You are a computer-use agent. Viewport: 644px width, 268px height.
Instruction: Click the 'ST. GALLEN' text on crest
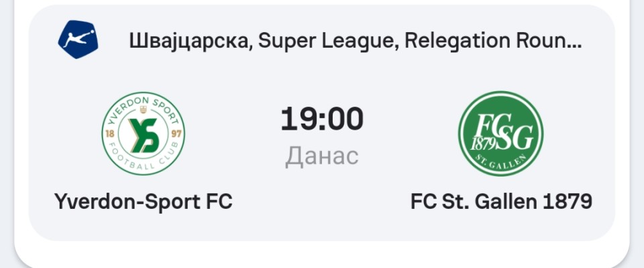pyautogui.click(x=502, y=163)
